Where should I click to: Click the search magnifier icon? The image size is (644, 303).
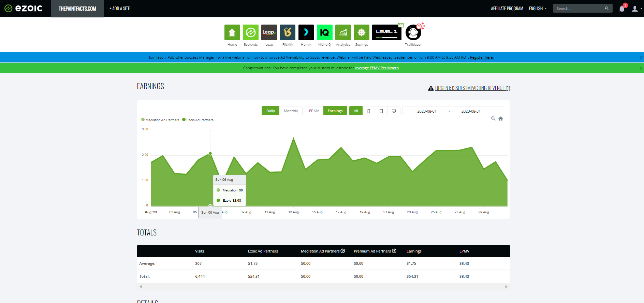pyautogui.click(x=606, y=9)
